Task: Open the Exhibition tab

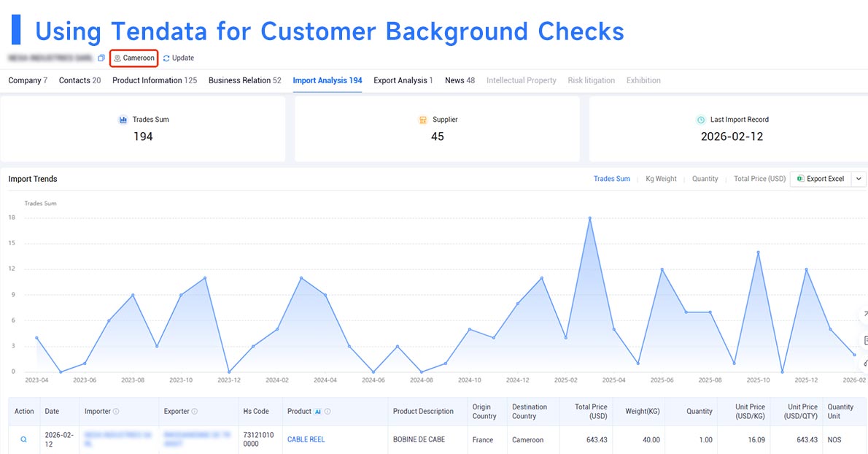Action: 643,80
